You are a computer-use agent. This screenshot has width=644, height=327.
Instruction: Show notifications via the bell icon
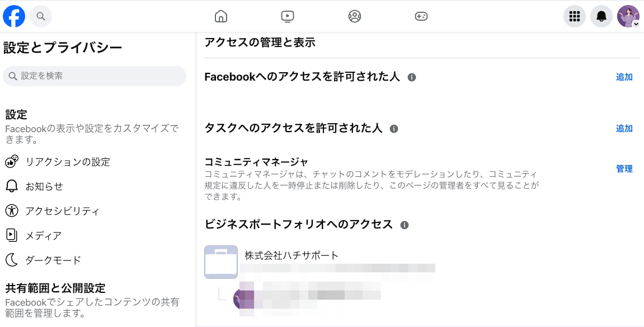click(601, 16)
